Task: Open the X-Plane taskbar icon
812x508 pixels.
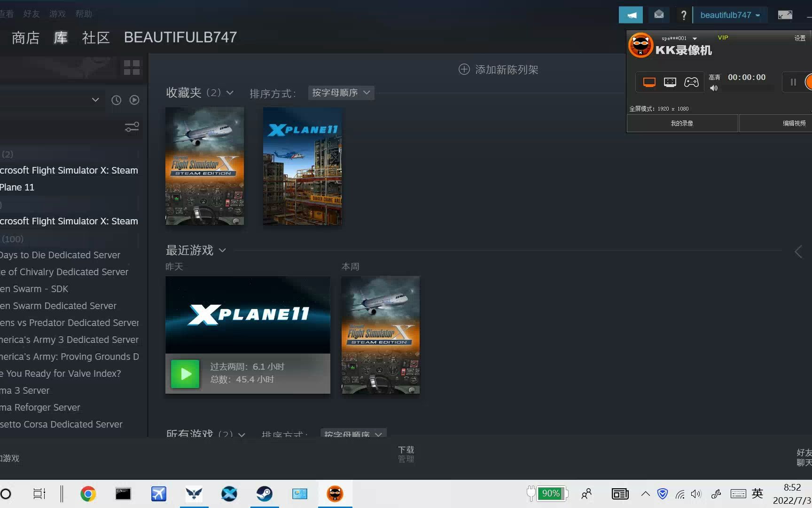Action: (229, 494)
